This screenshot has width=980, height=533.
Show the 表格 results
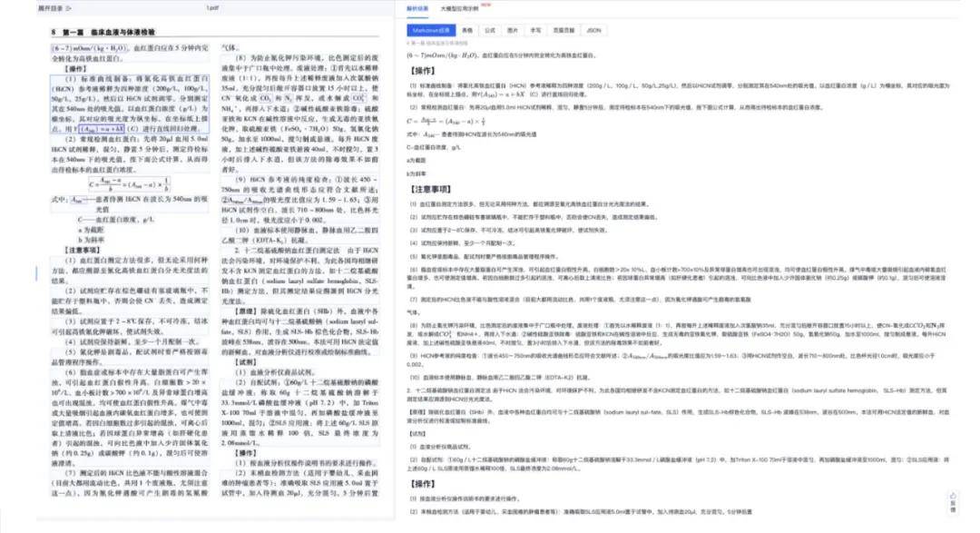tap(467, 30)
